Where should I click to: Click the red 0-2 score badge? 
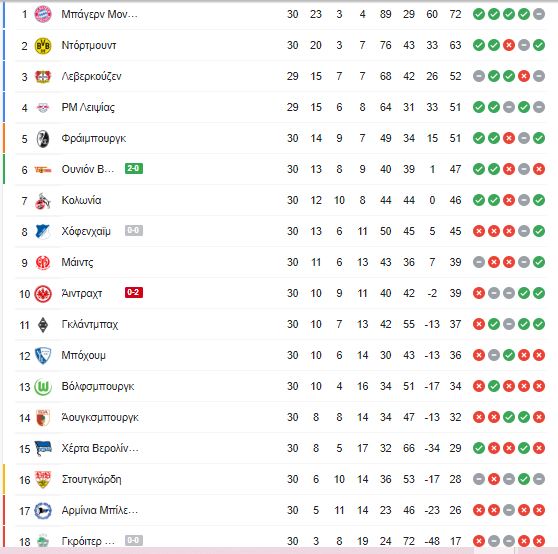134,292
